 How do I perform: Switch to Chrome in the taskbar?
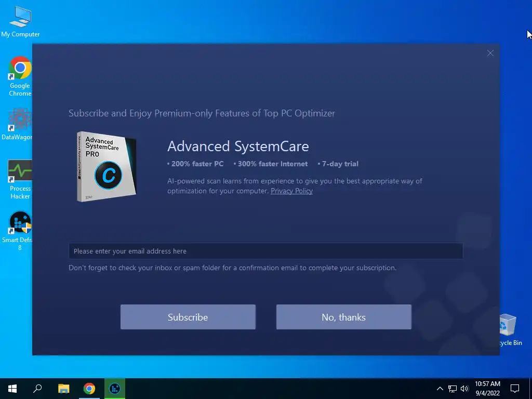pyautogui.click(x=89, y=389)
